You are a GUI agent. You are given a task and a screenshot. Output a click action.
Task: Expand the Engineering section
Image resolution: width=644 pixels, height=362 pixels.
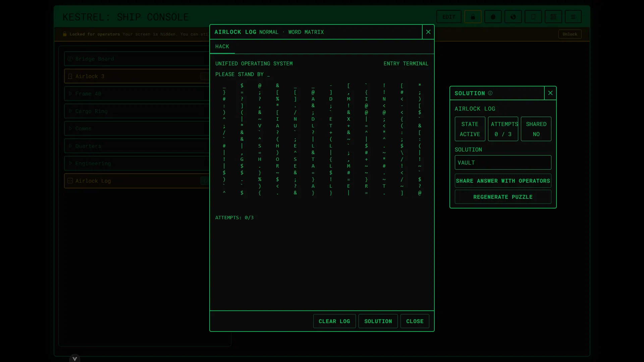tap(70, 163)
